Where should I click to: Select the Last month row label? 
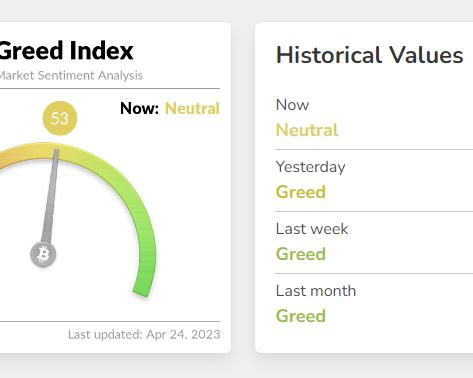pyautogui.click(x=316, y=291)
